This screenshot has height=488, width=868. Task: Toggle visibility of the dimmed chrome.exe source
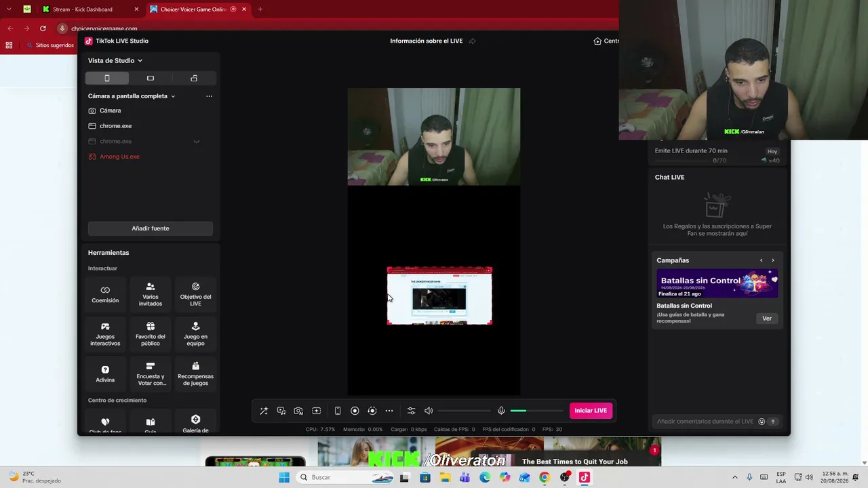pyautogui.click(x=197, y=142)
